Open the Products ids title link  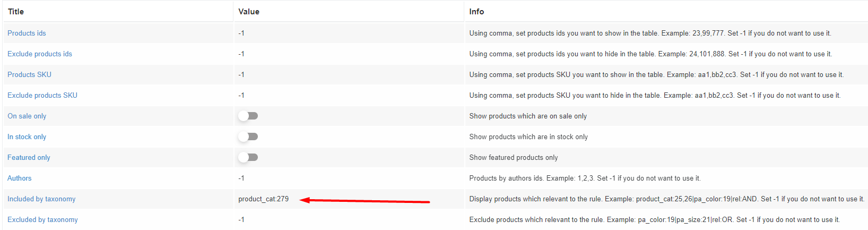tap(27, 33)
